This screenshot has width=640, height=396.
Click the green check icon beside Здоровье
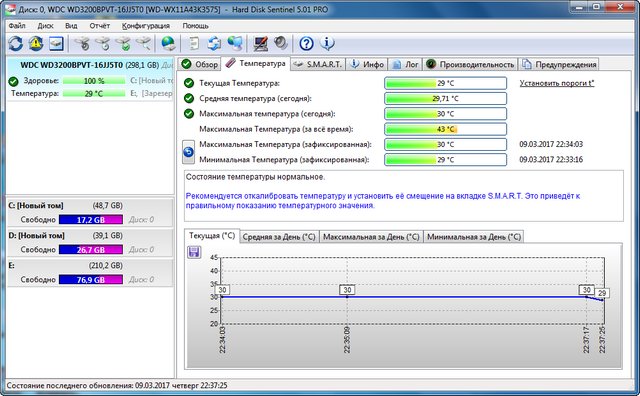(13, 81)
